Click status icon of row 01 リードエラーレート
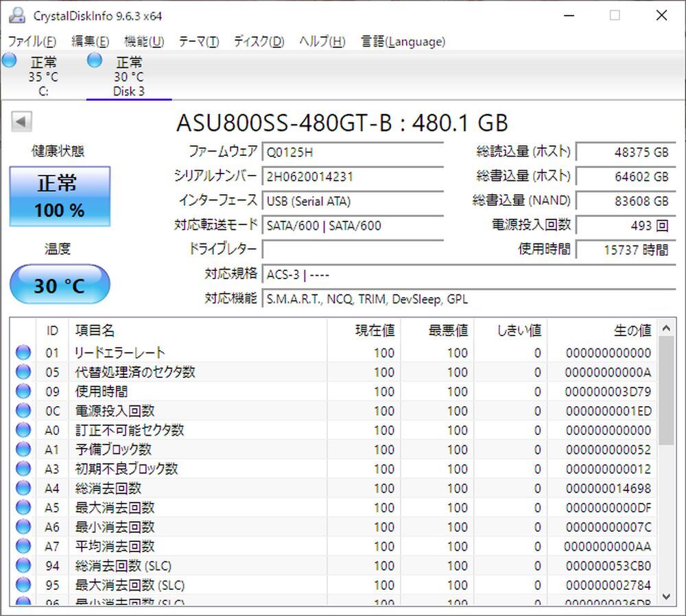 (x=23, y=352)
